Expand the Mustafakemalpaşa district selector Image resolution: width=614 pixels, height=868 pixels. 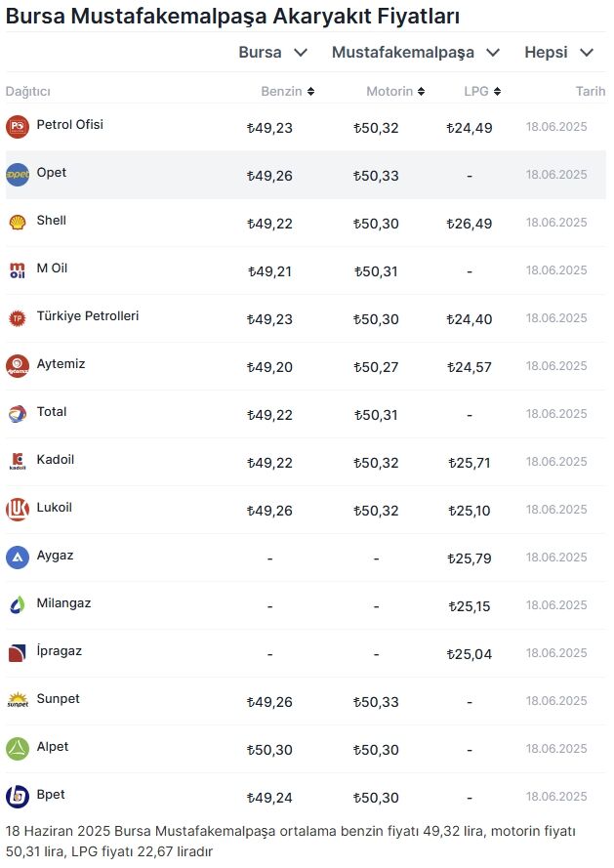[415, 53]
